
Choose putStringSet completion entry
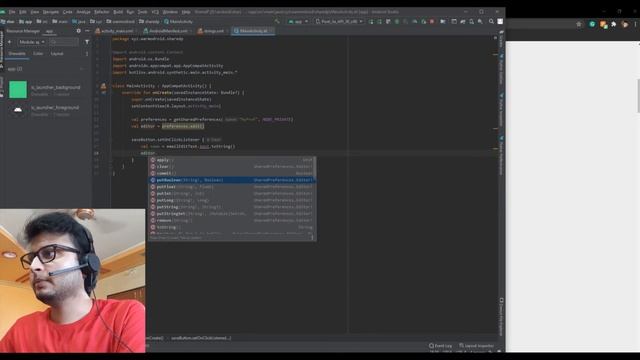click(232, 214)
